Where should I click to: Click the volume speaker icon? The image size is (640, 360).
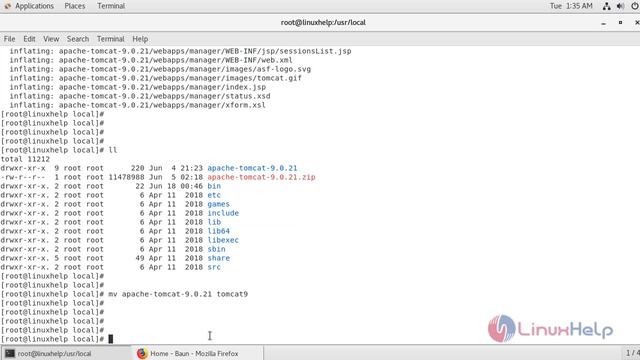620,6
